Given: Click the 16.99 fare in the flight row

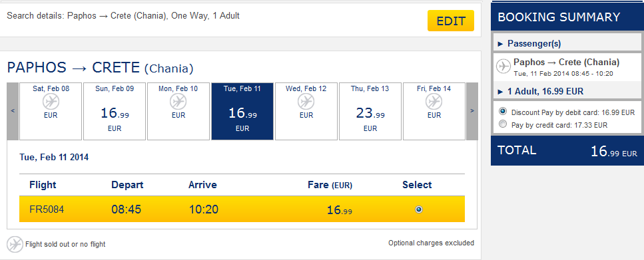Looking at the screenshot, I should [339, 210].
